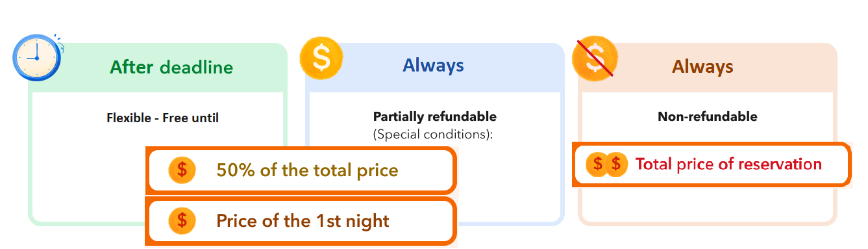The width and height of the screenshot is (868, 249).
Task: Select the After deadline header
Action: [x=171, y=67]
